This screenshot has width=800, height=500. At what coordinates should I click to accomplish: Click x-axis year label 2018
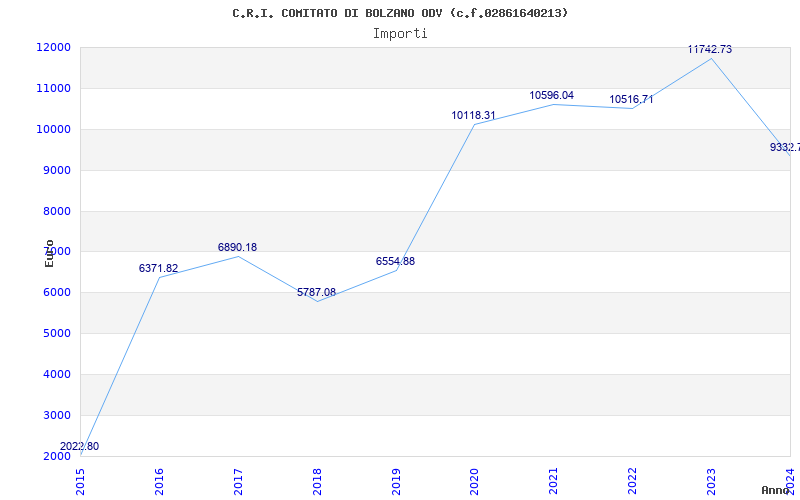[x=317, y=481]
